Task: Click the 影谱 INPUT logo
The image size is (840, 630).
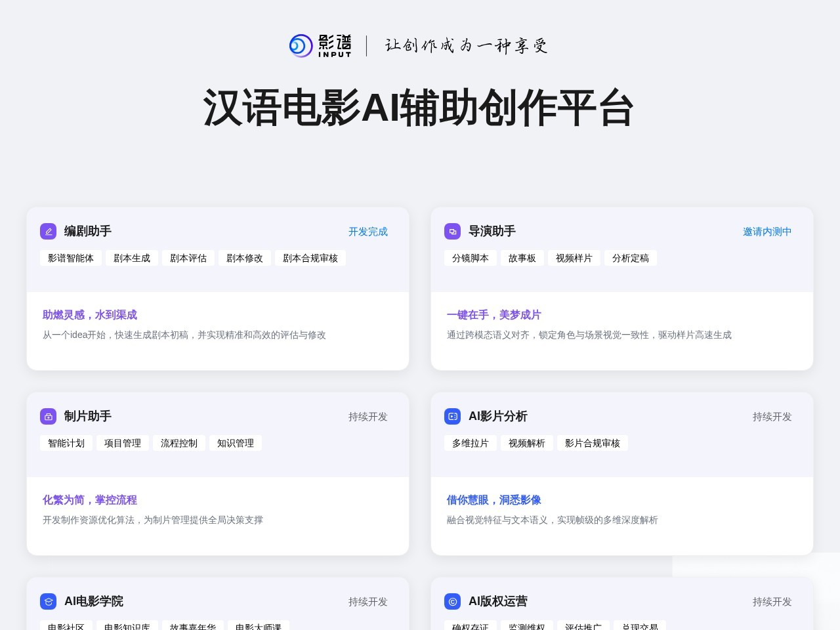Action: click(x=320, y=46)
